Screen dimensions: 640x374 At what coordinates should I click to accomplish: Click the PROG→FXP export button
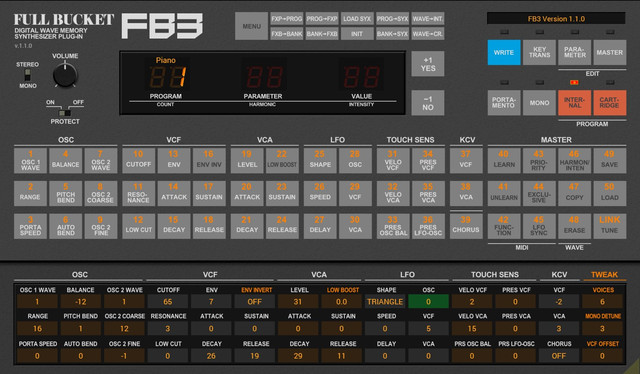(322, 19)
